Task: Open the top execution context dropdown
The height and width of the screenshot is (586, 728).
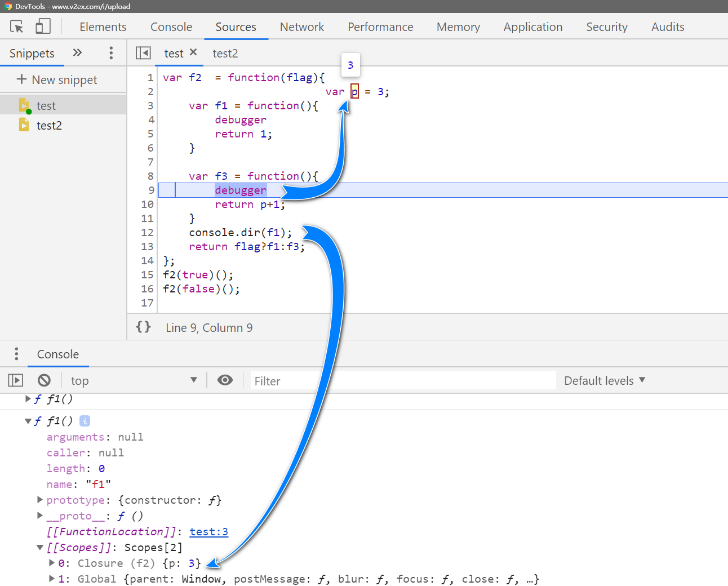Action: (x=134, y=381)
